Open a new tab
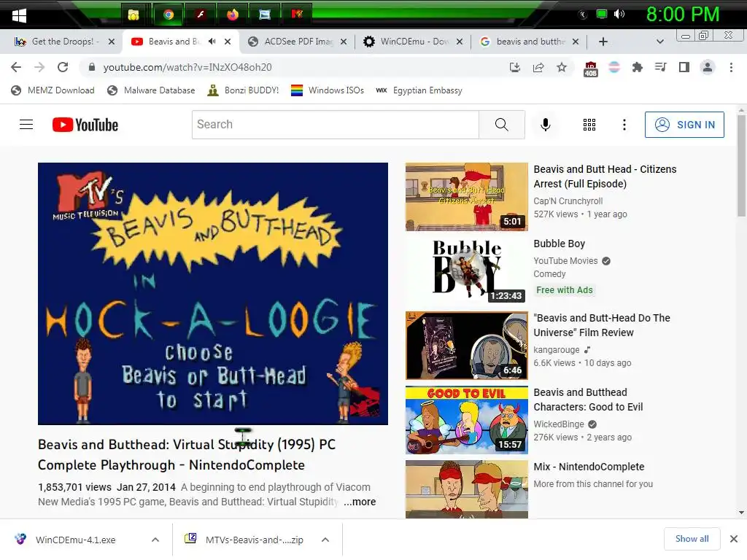This screenshot has height=560, width=747. coord(603,42)
